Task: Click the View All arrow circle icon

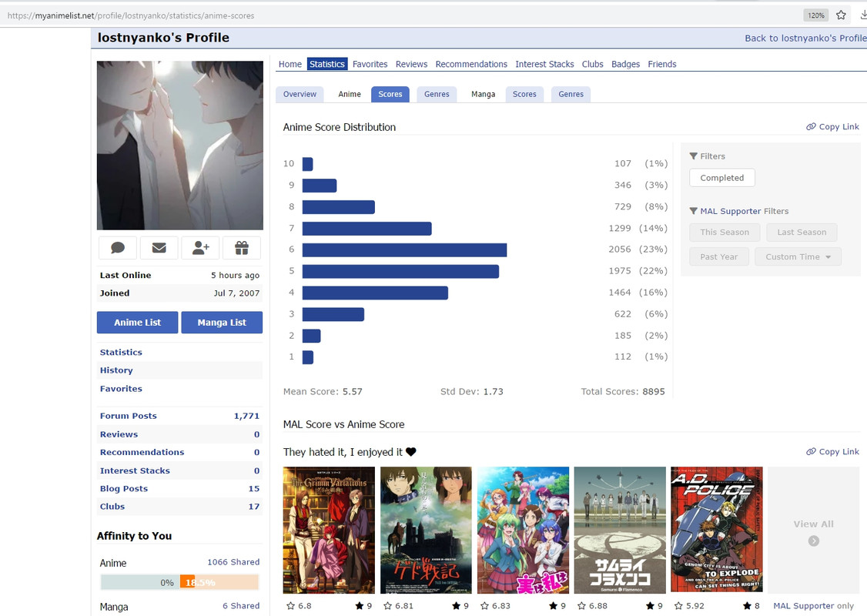Action: coord(813,541)
